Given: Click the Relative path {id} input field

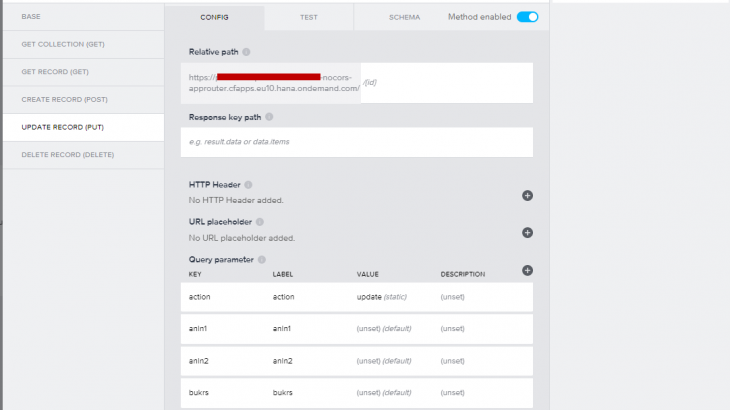Looking at the screenshot, I should pyautogui.click(x=445, y=83).
